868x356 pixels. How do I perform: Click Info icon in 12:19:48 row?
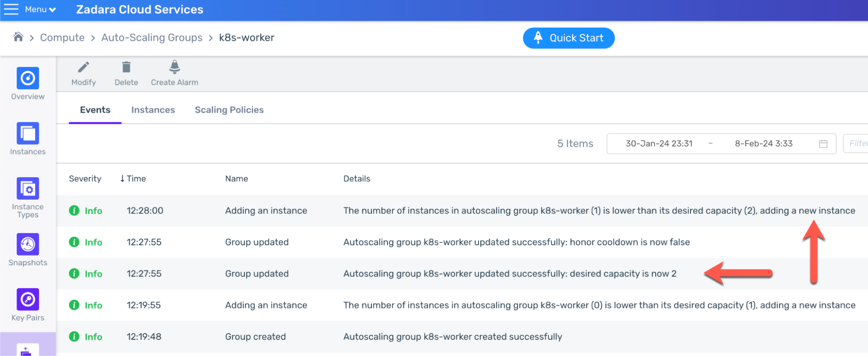point(74,336)
